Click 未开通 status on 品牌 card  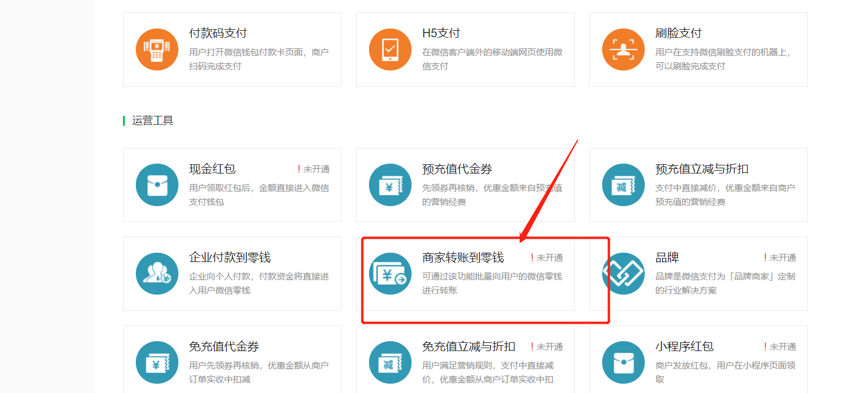click(x=780, y=258)
